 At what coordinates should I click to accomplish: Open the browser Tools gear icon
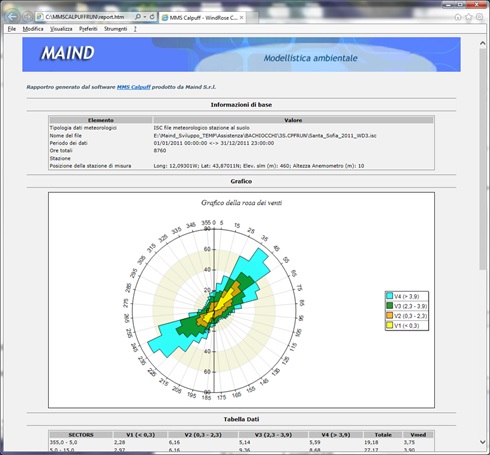pyautogui.click(x=479, y=17)
